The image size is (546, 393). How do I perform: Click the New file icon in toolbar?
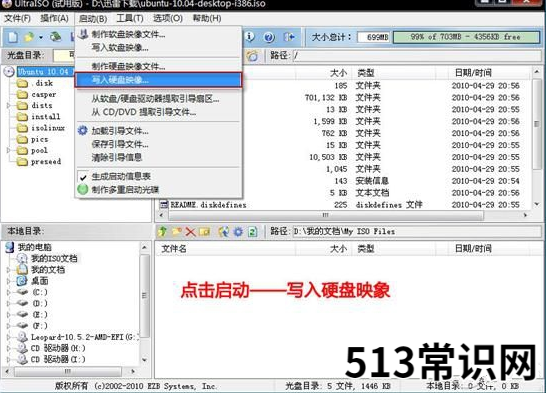13,37
